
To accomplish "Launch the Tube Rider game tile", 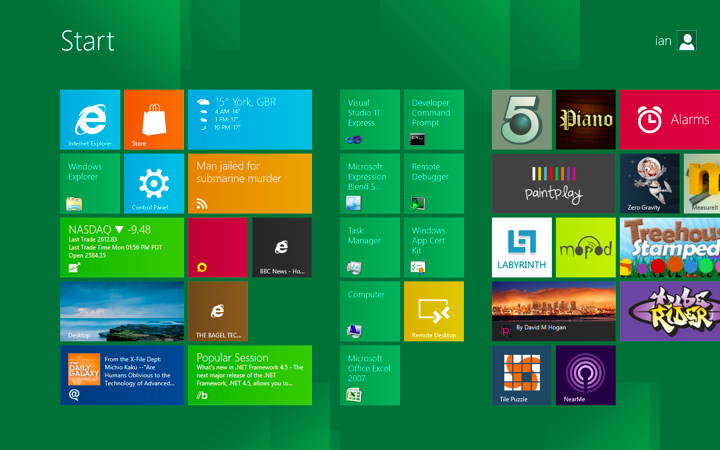I will 670,311.
